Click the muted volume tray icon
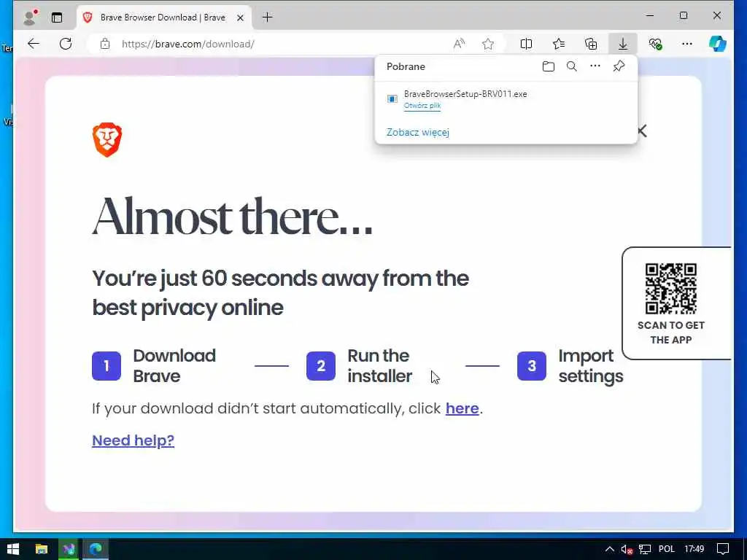Viewport: 747px width, 560px height. [627, 549]
